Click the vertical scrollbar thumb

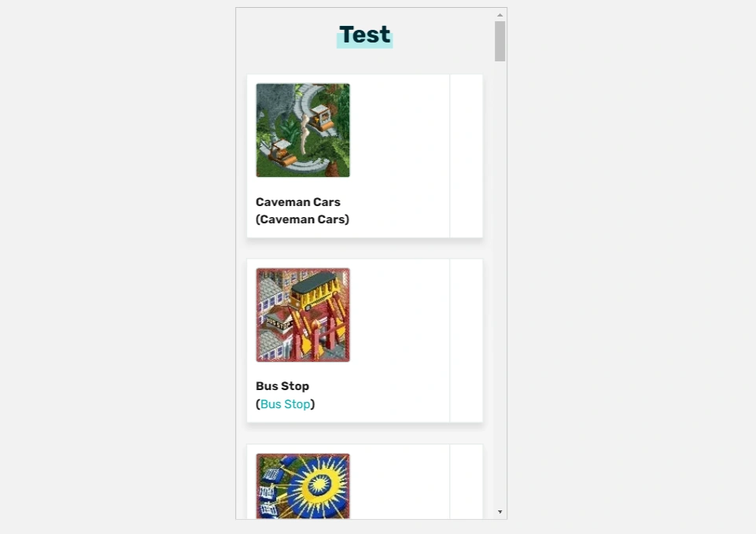click(x=500, y=41)
